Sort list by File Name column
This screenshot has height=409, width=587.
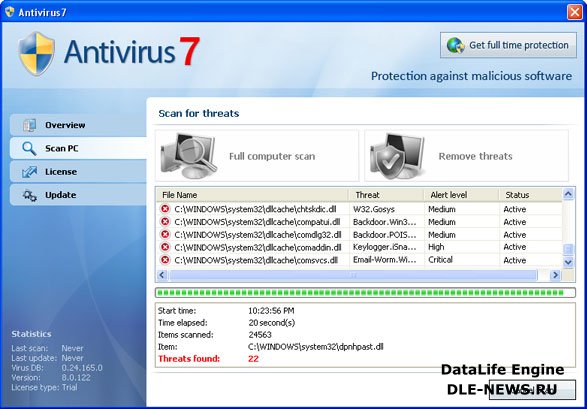point(252,195)
